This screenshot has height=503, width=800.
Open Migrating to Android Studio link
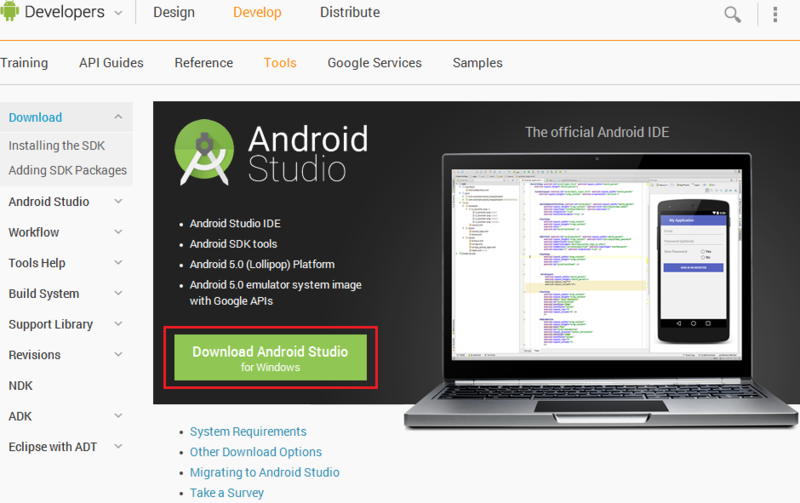tap(264, 472)
